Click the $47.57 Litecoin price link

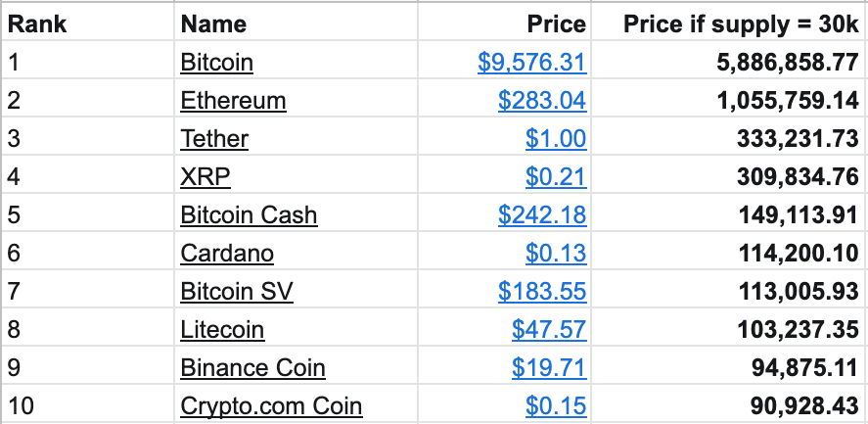click(x=549, y=330)
